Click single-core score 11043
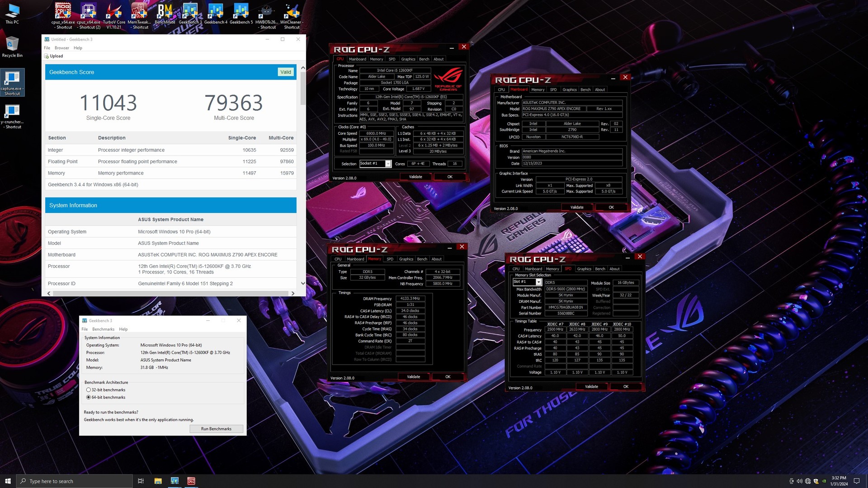Image resolution: width=868 pixels, height=488 pixels. click(108, 103)
